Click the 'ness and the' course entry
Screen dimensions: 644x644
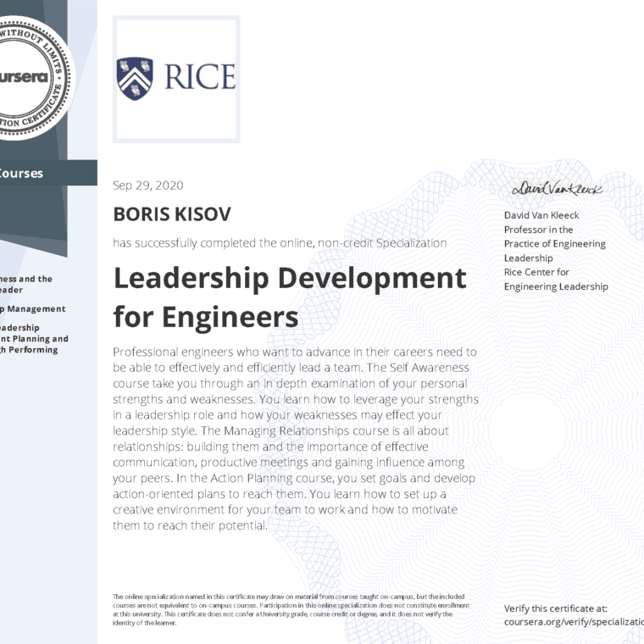coord(26,279)
